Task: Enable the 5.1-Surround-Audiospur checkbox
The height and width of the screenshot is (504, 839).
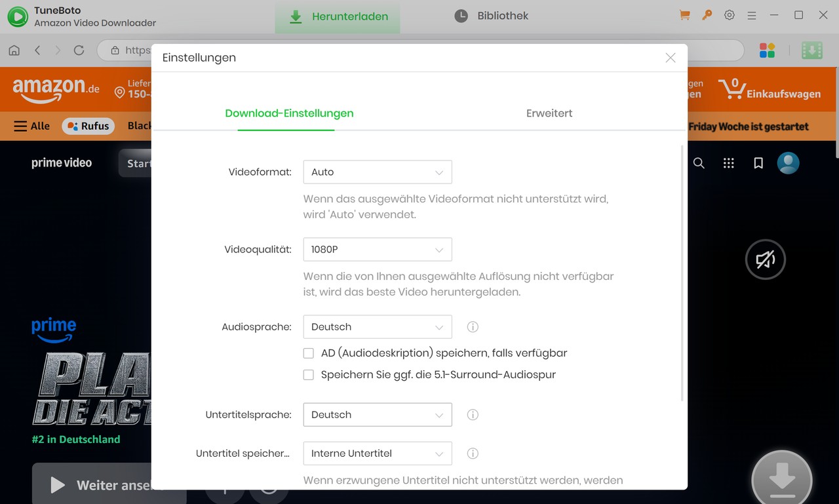Action: pos(308,374)
